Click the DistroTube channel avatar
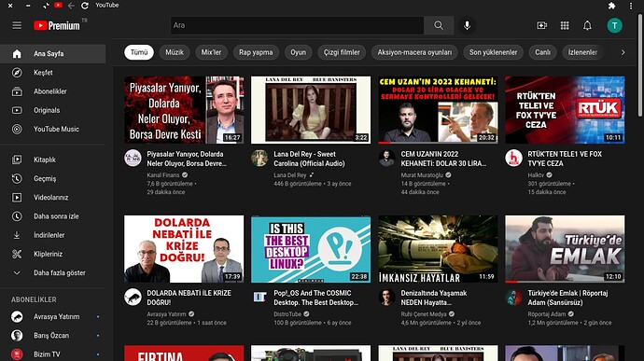Viewport: 644px width, 361px height. click(x=259, y=297)
